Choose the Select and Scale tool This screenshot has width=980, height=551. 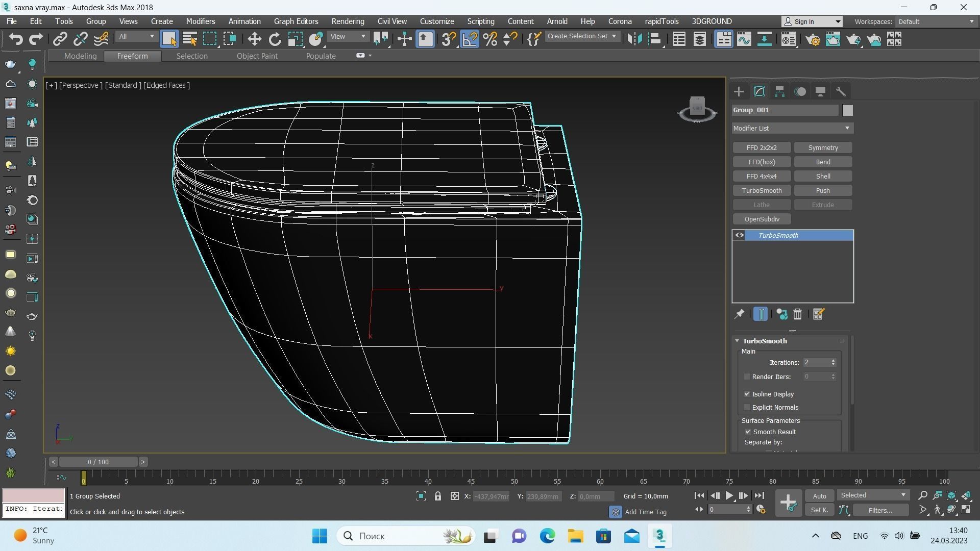(x=295, y=39)
